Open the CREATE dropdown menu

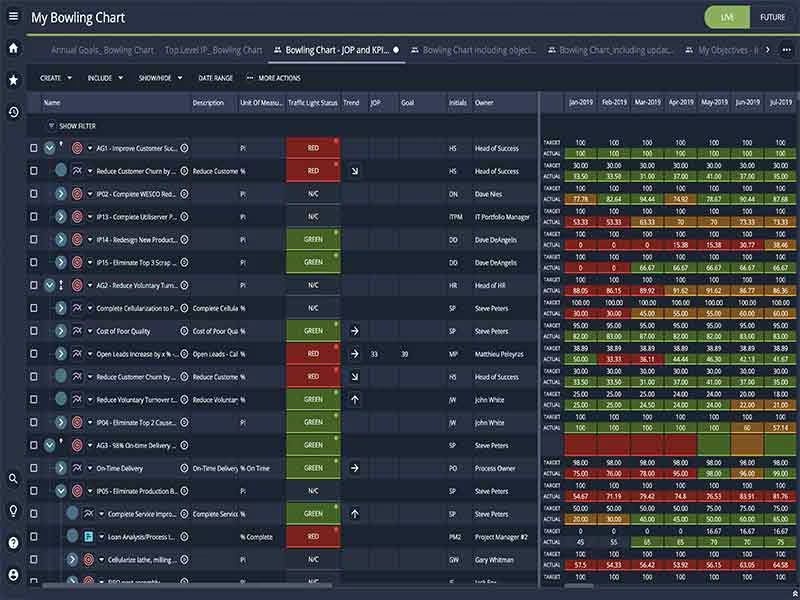point(56,78)
